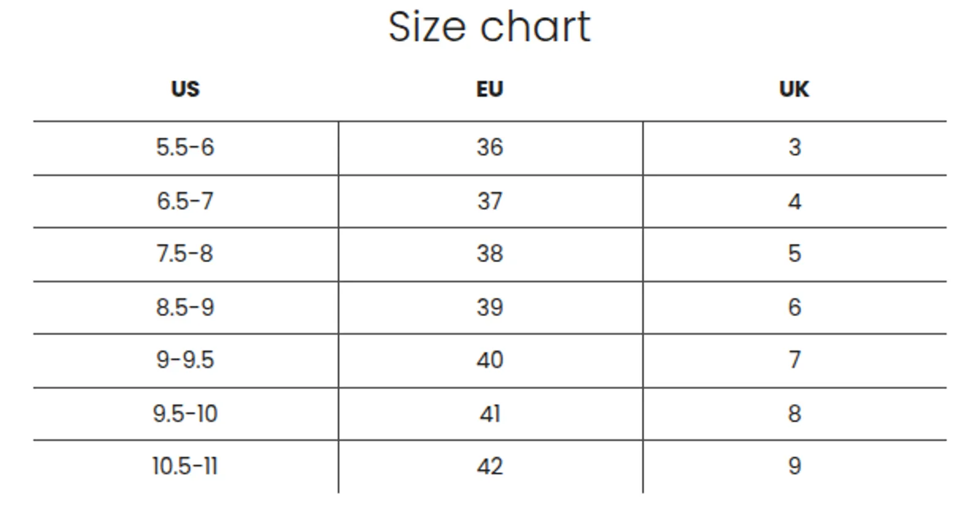Select the EU 37 cell

490,201
